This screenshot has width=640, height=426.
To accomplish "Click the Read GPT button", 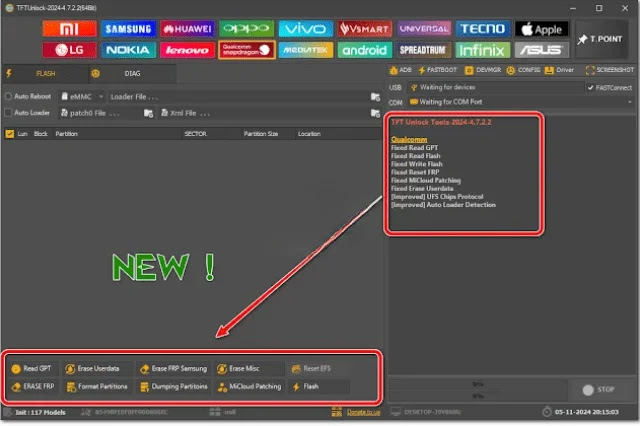I will pyautogui.click(x=32, y=368).
